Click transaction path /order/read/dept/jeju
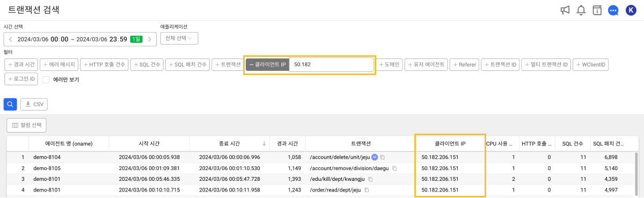Image resolution: width=644 pixels, height=198 pixels. tap(335, 190)
